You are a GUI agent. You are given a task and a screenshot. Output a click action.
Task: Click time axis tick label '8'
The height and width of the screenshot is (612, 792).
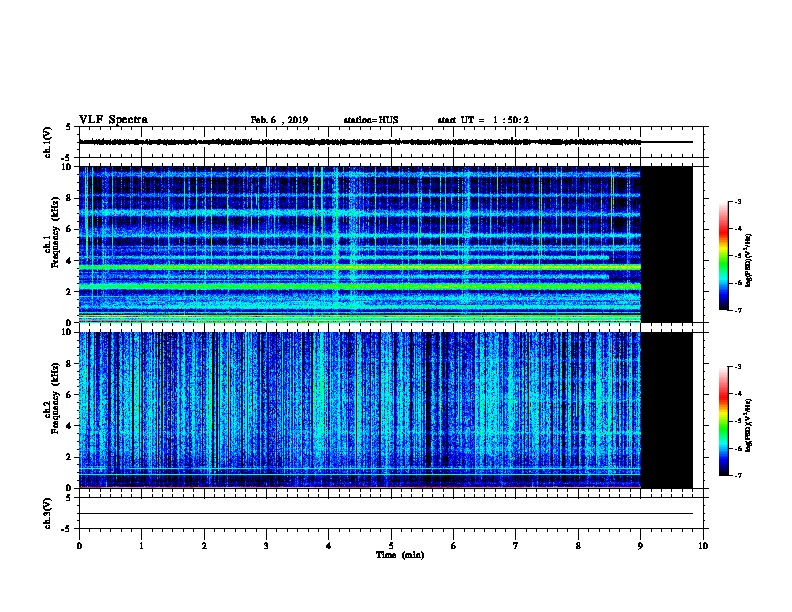pyautogui.click(x=578, y=546)
